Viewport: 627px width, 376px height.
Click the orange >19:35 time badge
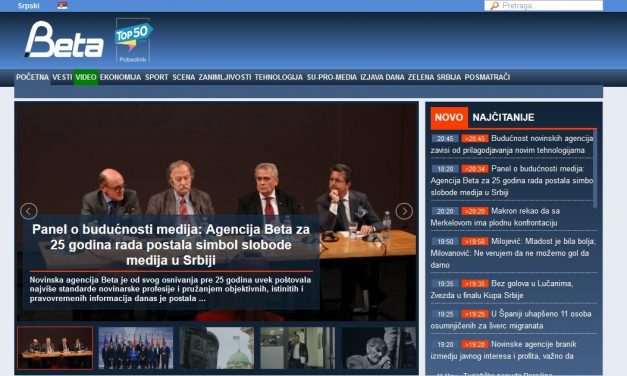click(x=475, y=284)
